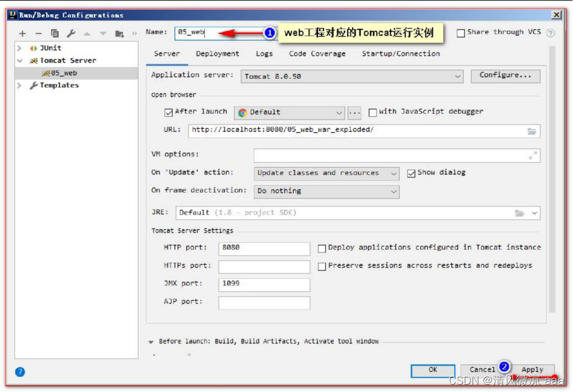Viewport: 573px width, 392px height.
Task: Close the Run/Debug Configurations dialog
Action: pos(556,15)
